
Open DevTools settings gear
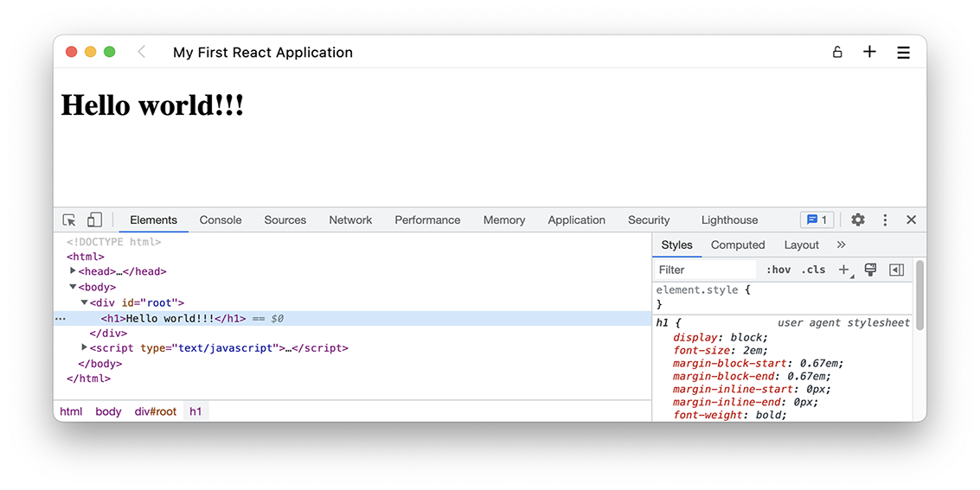pyautogui.click(x=857, y=220)
